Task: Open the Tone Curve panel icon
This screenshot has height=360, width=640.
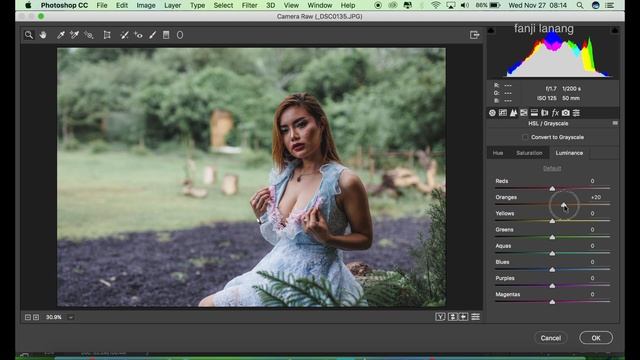Action: click(503, 113)
